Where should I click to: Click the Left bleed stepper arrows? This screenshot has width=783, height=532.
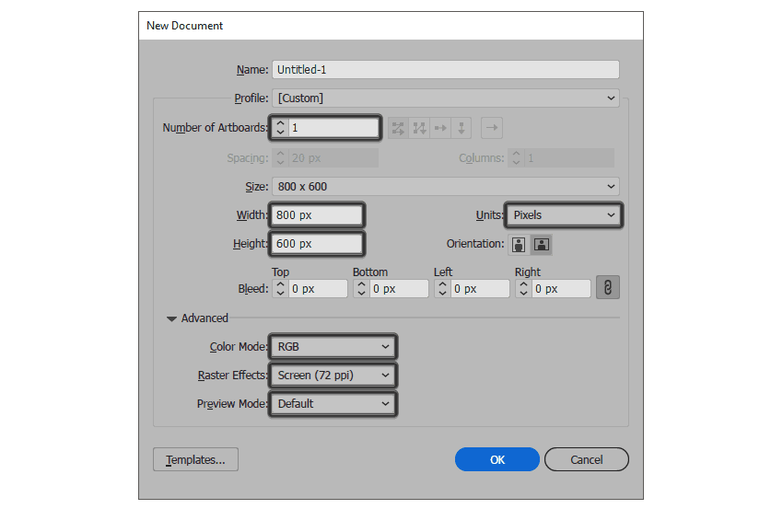[442, 288]
